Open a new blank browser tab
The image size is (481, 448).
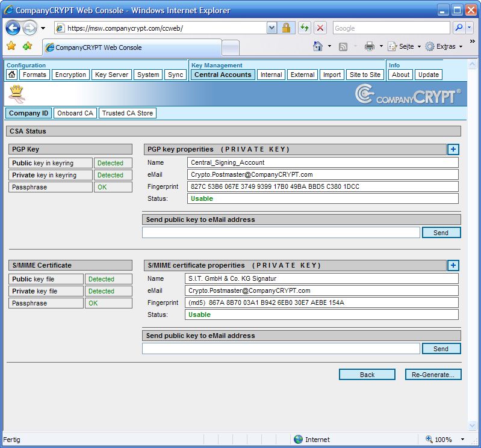coord(231,48)
